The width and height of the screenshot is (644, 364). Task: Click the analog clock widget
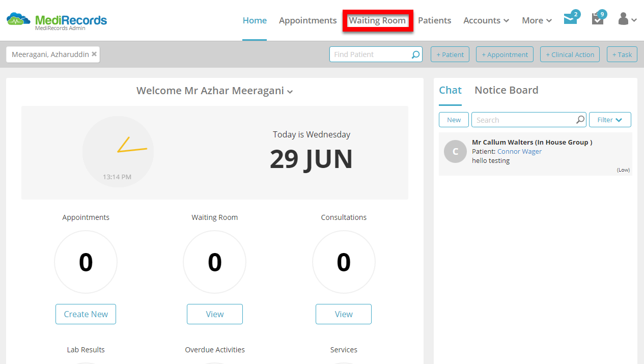(x=118, y=151)
